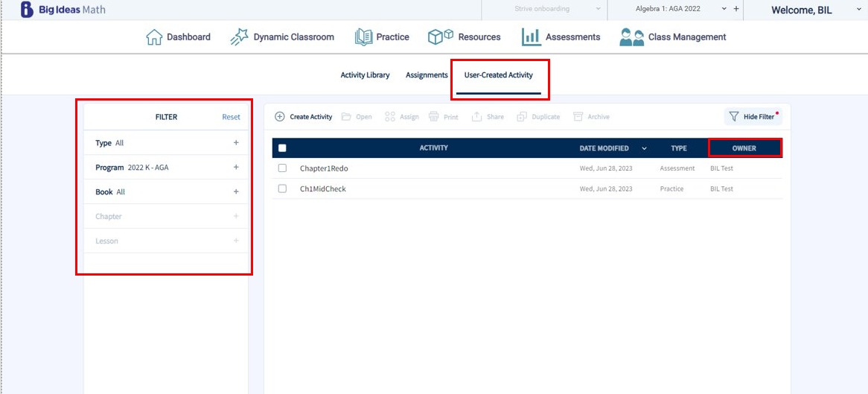Image resolution: width=868 pixels, height=394 pixels.
Task: Go to Dashboard menu label
Action: click(x=189, y=37)
